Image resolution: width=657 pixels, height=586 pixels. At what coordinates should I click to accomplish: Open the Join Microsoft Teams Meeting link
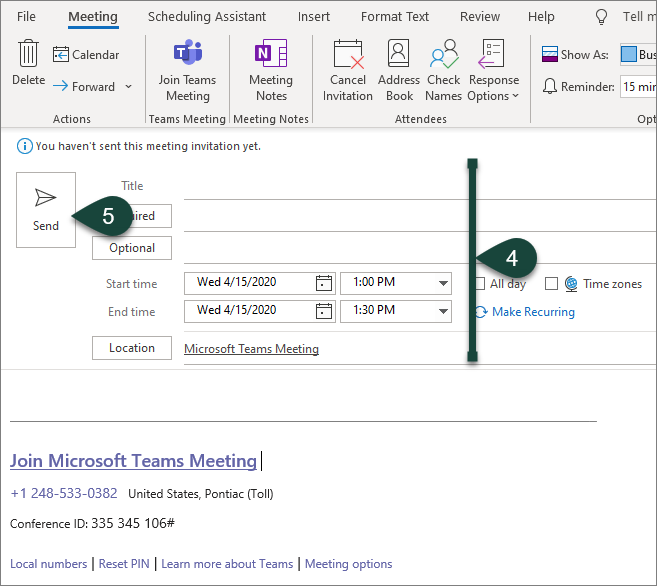[x=133, y=461]
